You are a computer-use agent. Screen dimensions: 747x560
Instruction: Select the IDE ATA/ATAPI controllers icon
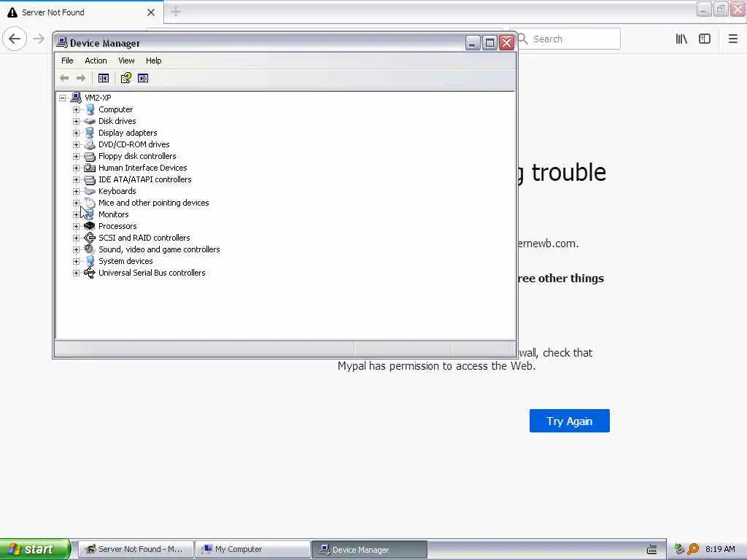point(90,179)
